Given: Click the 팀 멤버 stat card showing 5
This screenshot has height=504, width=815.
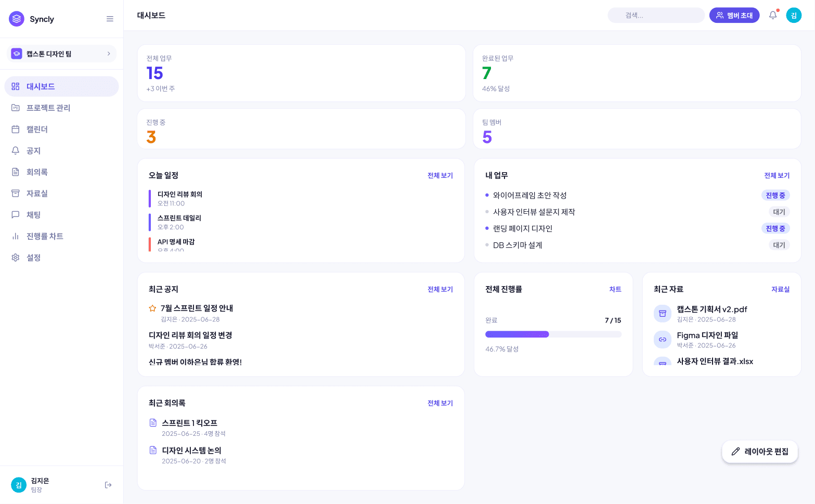Looking at the screenshot, I should tap(637, 128).
